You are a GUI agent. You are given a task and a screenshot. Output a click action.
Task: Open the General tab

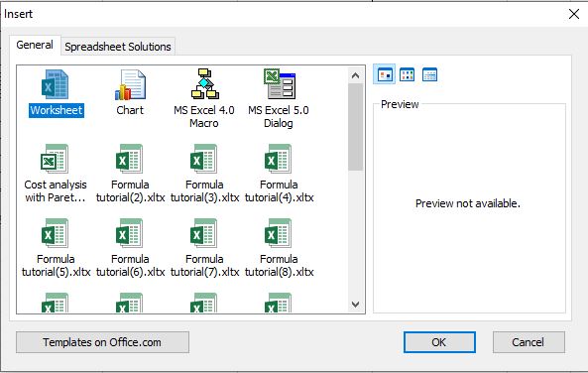click(35, 45)
